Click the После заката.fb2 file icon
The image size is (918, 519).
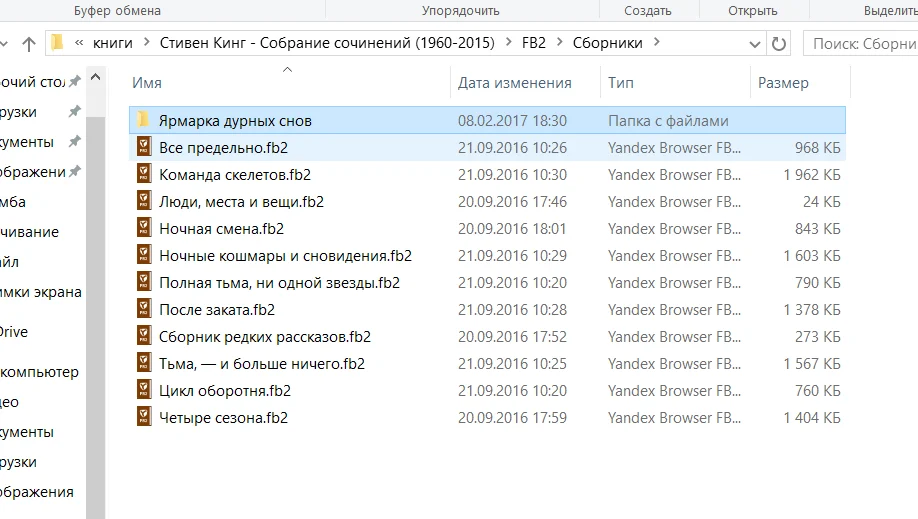(x=144, y=309)
